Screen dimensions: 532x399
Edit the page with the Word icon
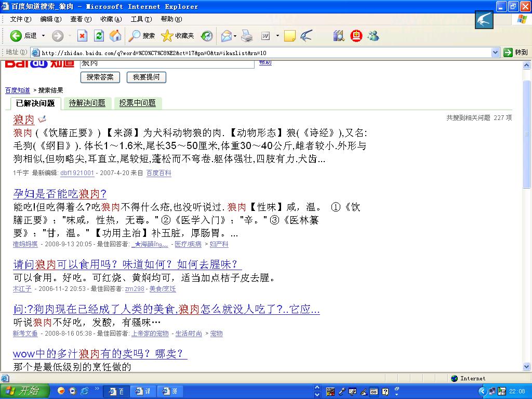click(x=265, y=36)
